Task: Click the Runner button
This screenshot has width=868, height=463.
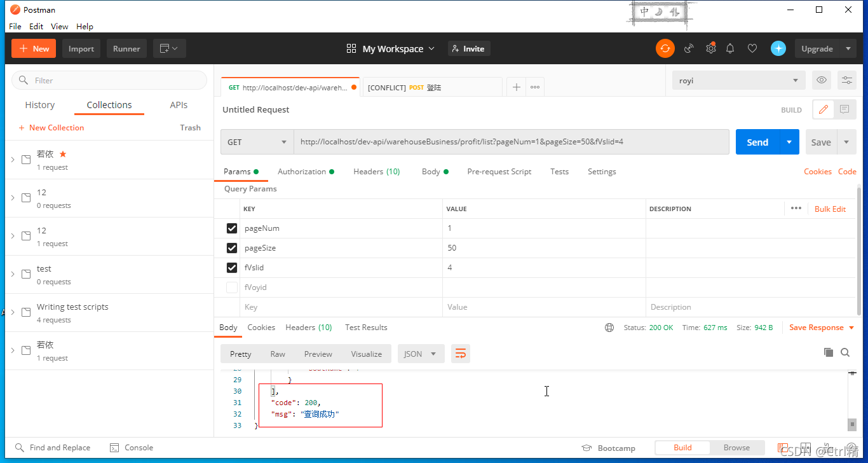Action: pos(126,48)
